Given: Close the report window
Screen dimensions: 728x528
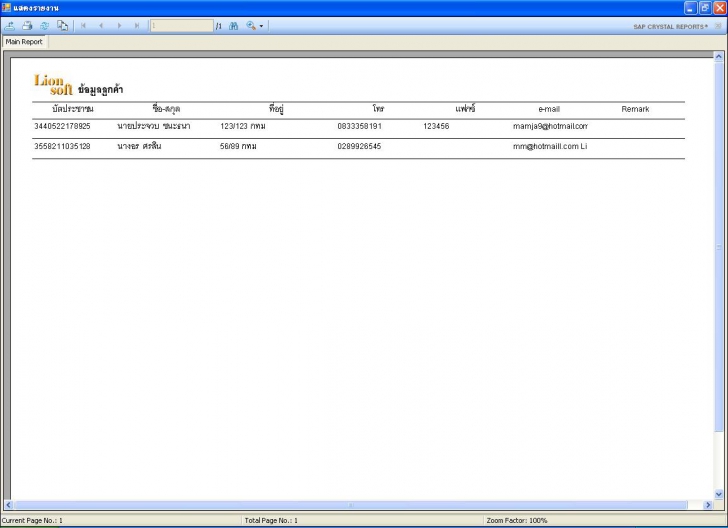Looking at the screenshot, I should (x=720, y=8).
